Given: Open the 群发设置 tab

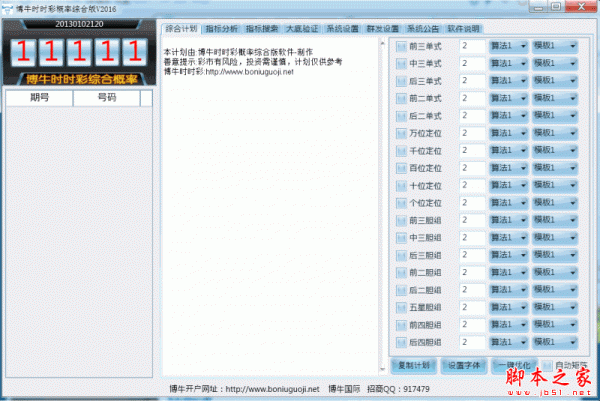Looking at the screenshot, I should [383, 29].
